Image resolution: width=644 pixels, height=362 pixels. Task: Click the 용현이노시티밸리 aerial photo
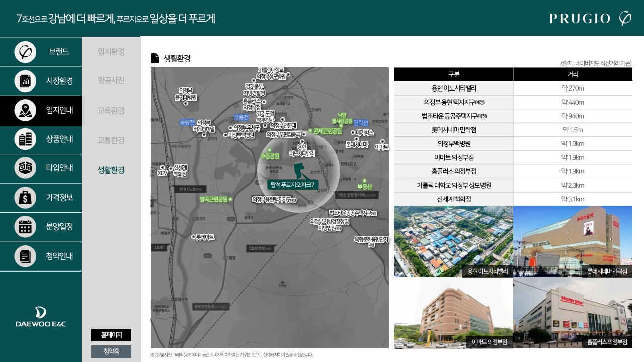(x=453, y=241)
